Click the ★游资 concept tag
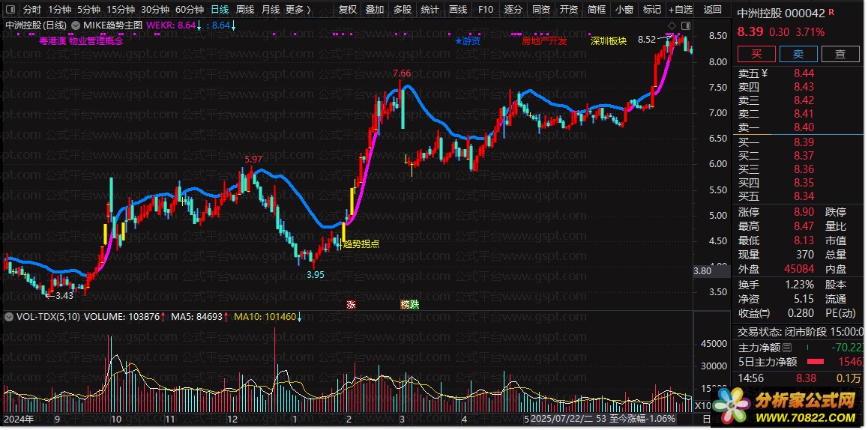Viewport: 868px width, 430px height. [x=467, y=40]
